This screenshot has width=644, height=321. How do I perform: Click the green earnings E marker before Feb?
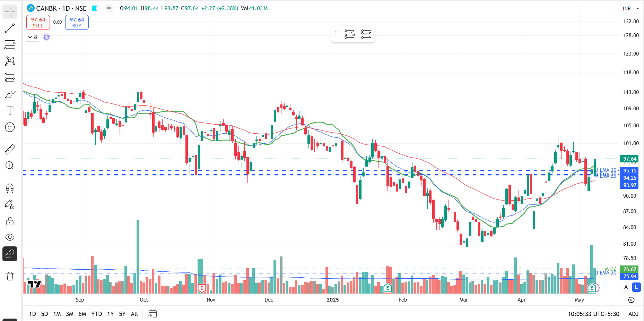pyautogui.click(x=388, y=288)
